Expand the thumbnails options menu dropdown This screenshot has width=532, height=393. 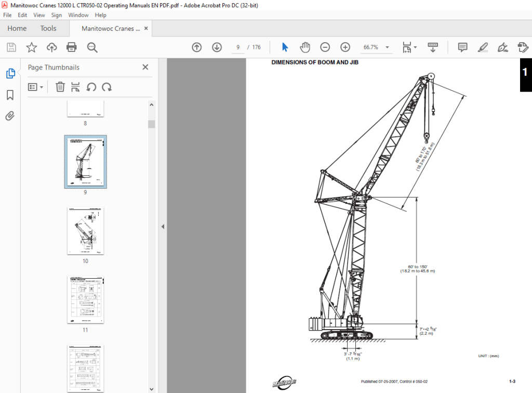tap(36, 87)
